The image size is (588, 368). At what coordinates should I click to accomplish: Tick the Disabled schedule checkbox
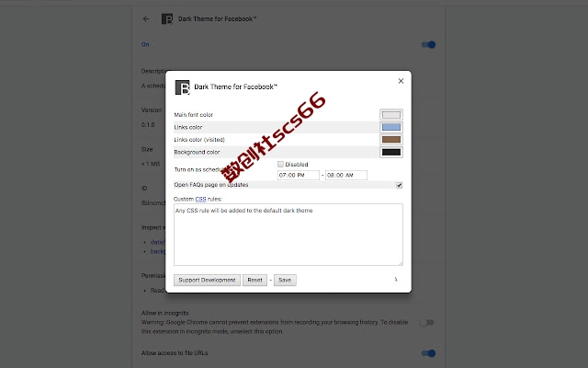tap(280, 164)
